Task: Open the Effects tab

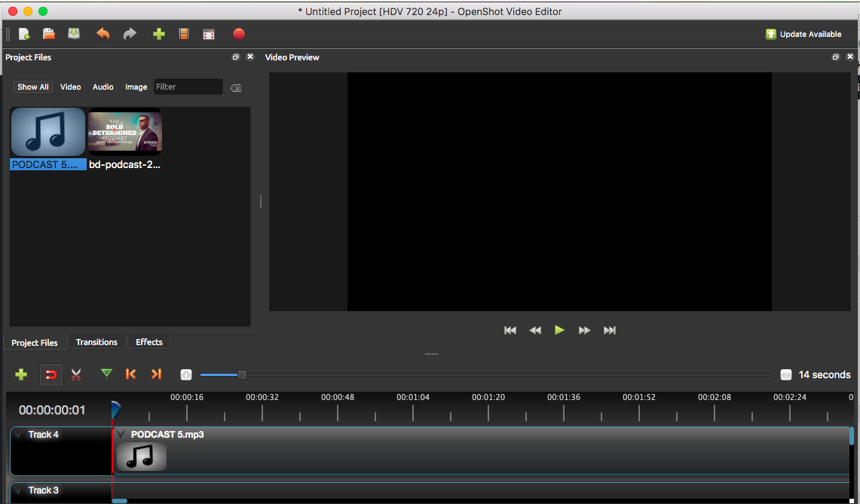Action: point(148,342)
